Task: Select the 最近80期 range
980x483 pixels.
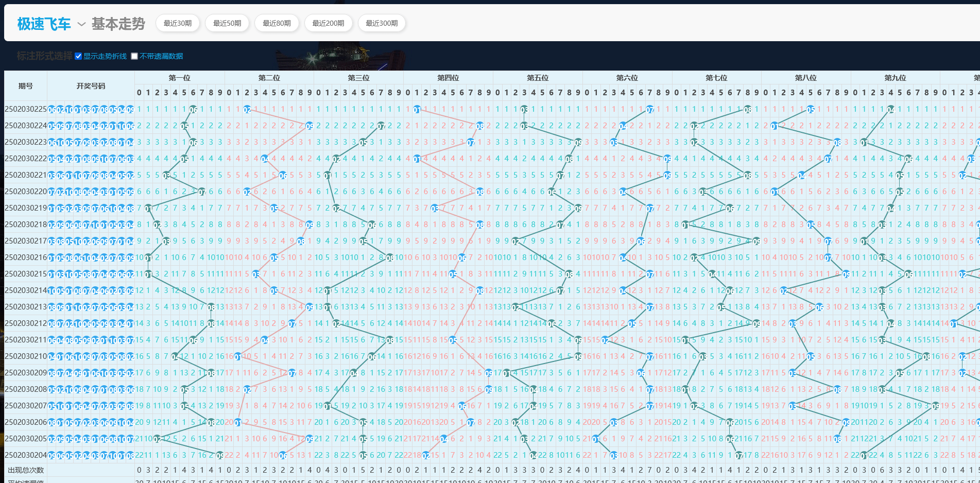Action: coord(277,23)
